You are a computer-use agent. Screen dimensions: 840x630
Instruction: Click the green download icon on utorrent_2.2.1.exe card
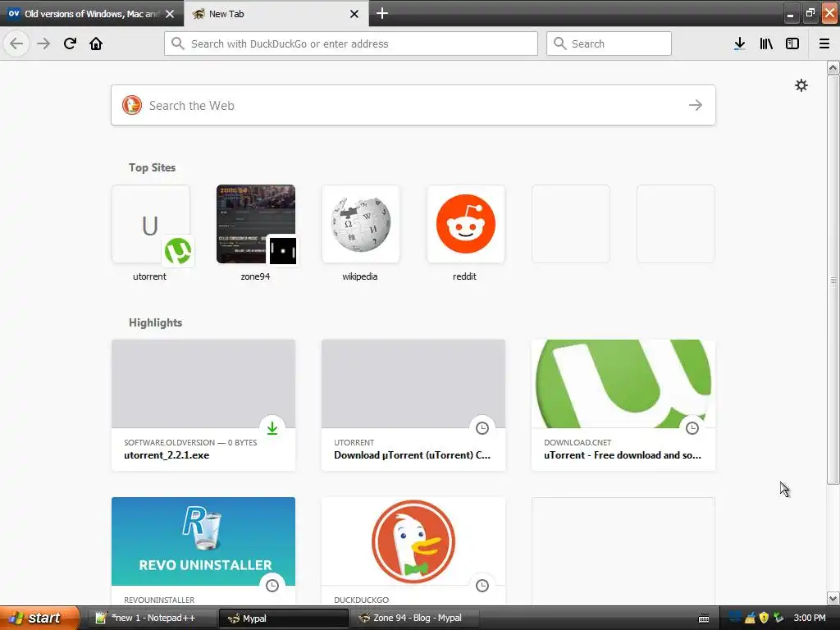(272, 428)
